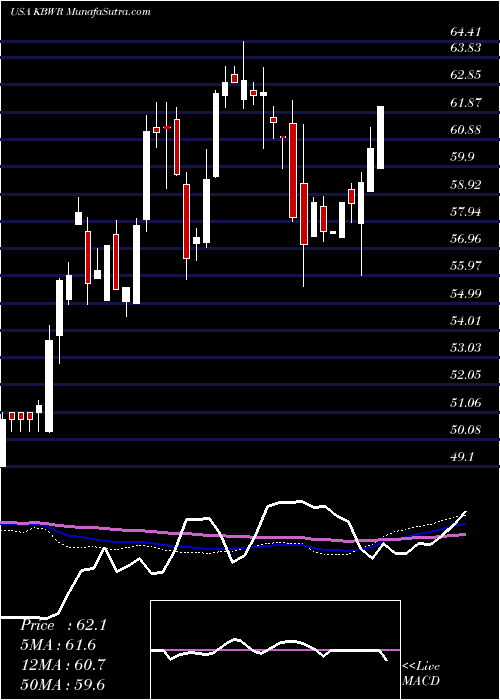This screenshot has width=500, height=700.
Task: Click the 54.99 price axis label
Action: tap(465, 294)
